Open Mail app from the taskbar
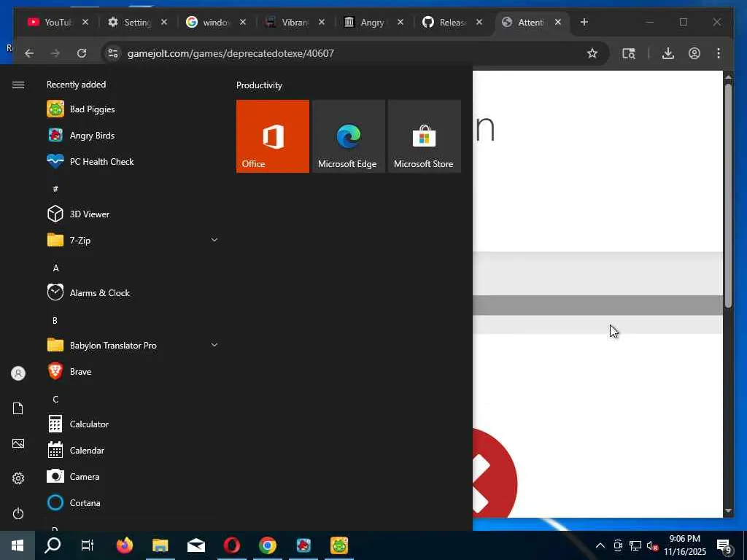Viewport: 747px width, 560px height. [196, 545]
